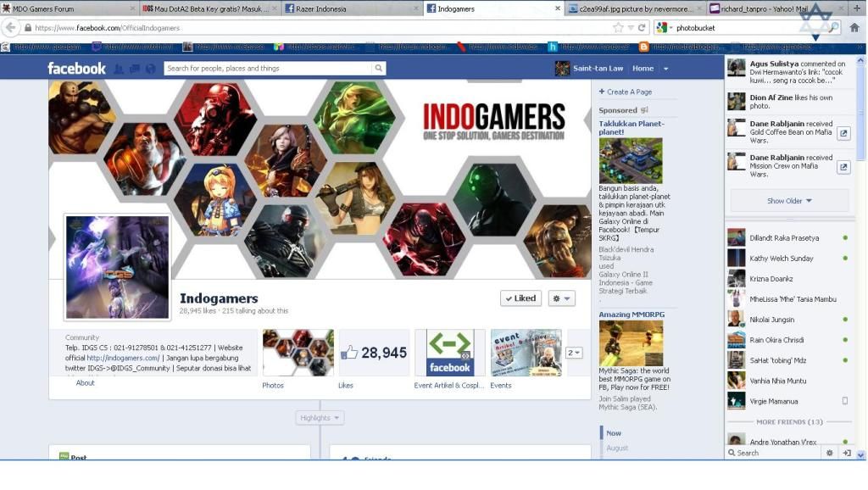Screen dimensions: 868x490
Task: Click the browser address bar
Action: coord(321,28)
